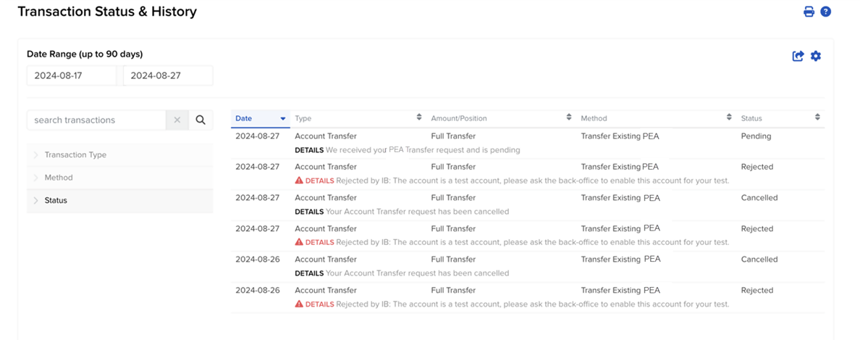Open DETAILS of the Pending transfer
The height and width of the screenshot is (340, 868).
309,150
